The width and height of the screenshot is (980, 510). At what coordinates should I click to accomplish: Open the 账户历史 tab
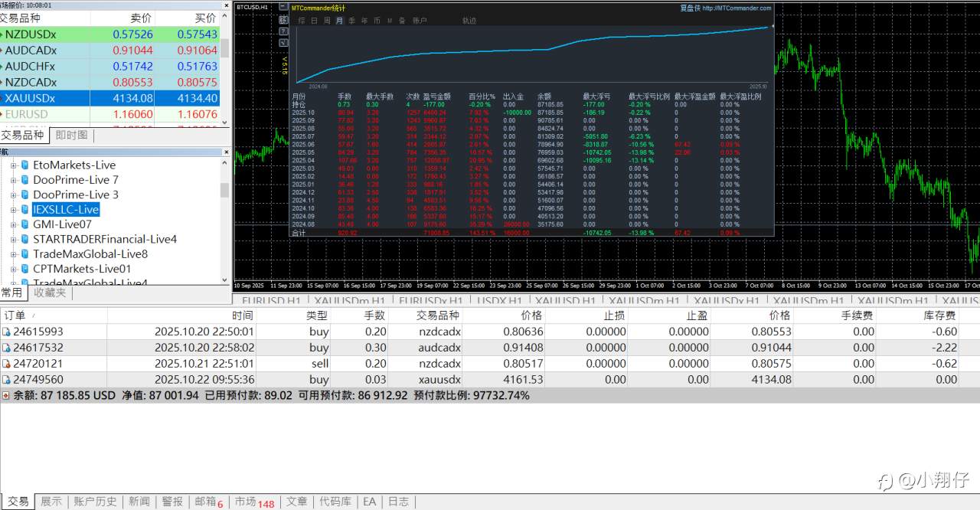click(95, 502)
